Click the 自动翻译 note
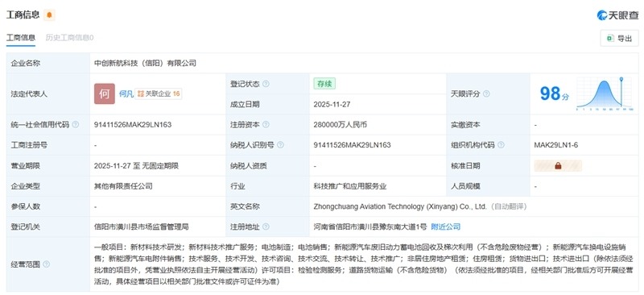This screenshot has height=295, width=644. (x=509, y=206)
